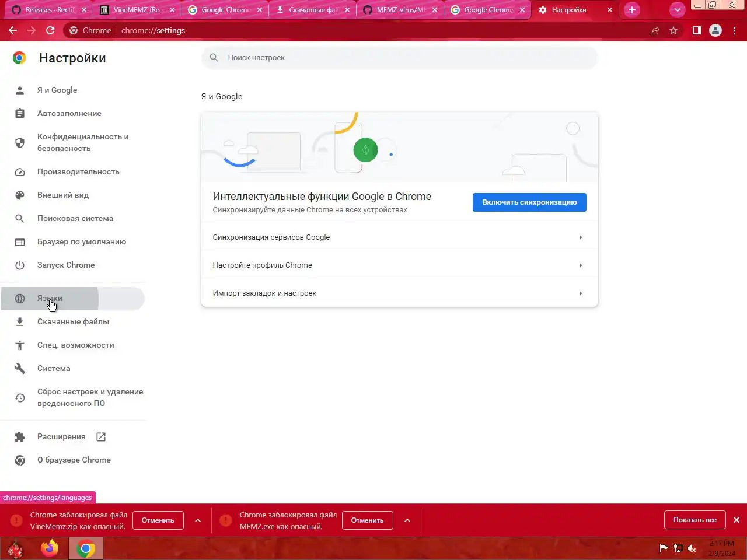The width and height of the screenshot is (747, 560).
Task: Click the external link icon beside Расширения
Action: click(101, 437)
